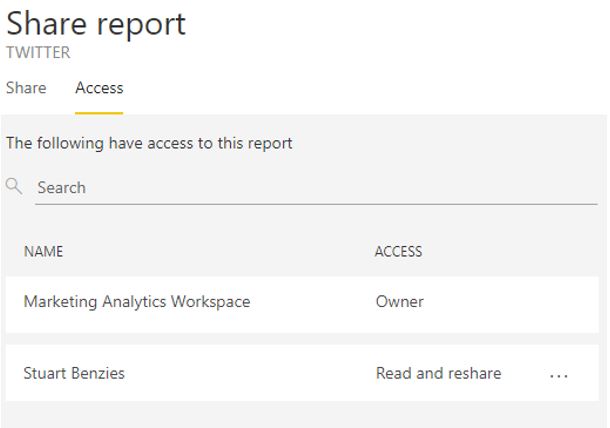The width and height of the screenshot is (610, 428).
Task: Click blank space right of Owner label
Action: point(510,301)
